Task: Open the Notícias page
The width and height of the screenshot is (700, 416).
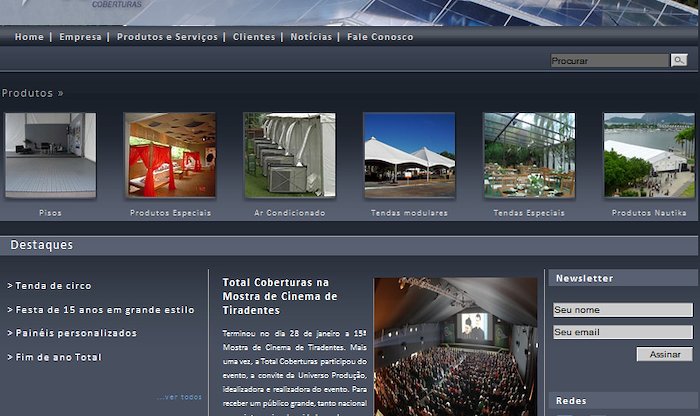Action: click(x=311, y=37)
